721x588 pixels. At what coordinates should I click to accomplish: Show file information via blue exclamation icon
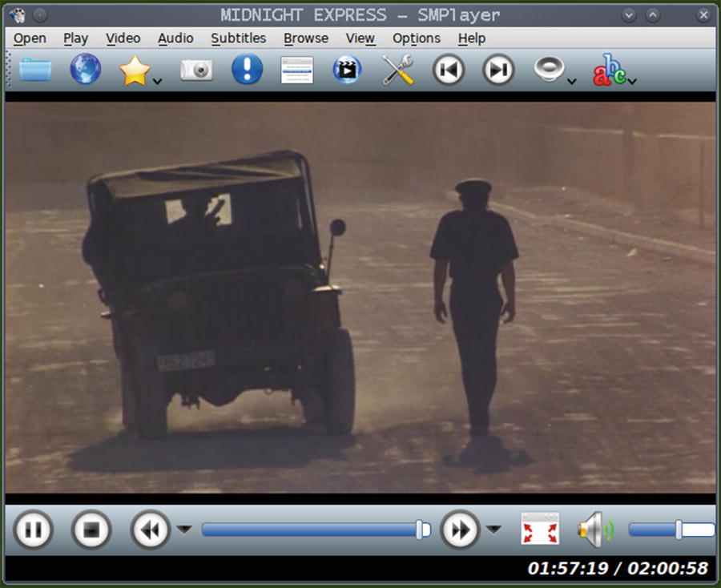(247, 69)
